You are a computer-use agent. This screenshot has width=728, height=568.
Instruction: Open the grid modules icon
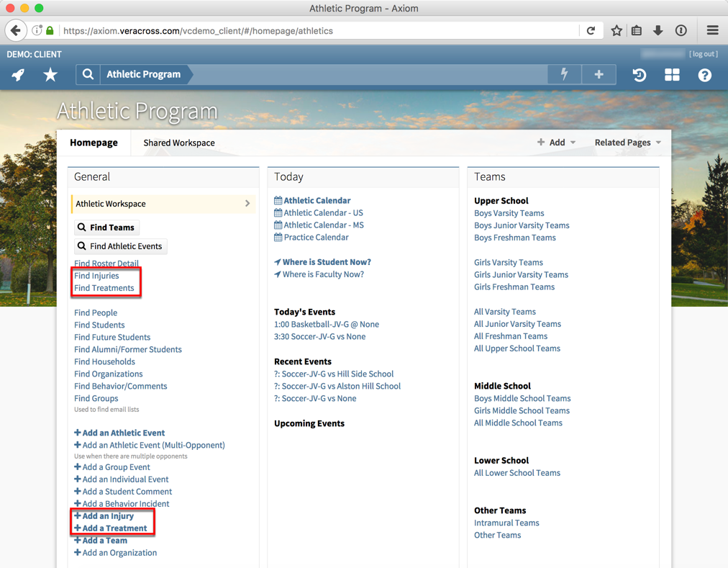[672, 75]
